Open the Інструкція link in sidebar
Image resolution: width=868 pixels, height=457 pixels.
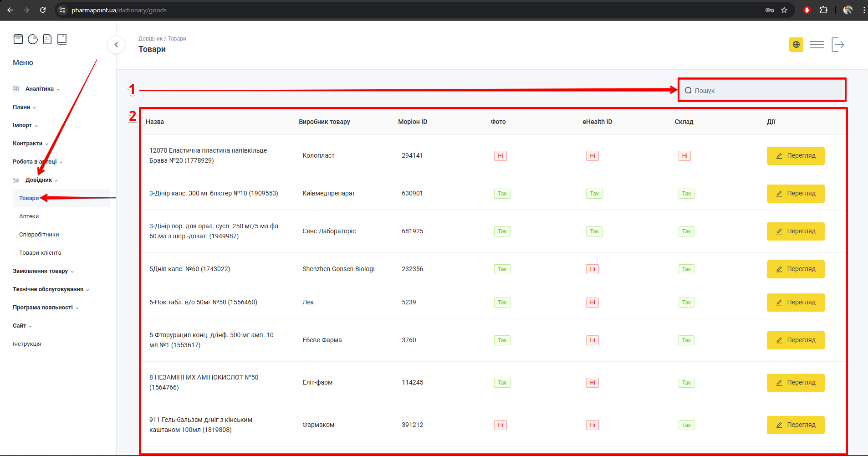pos(27,344)
